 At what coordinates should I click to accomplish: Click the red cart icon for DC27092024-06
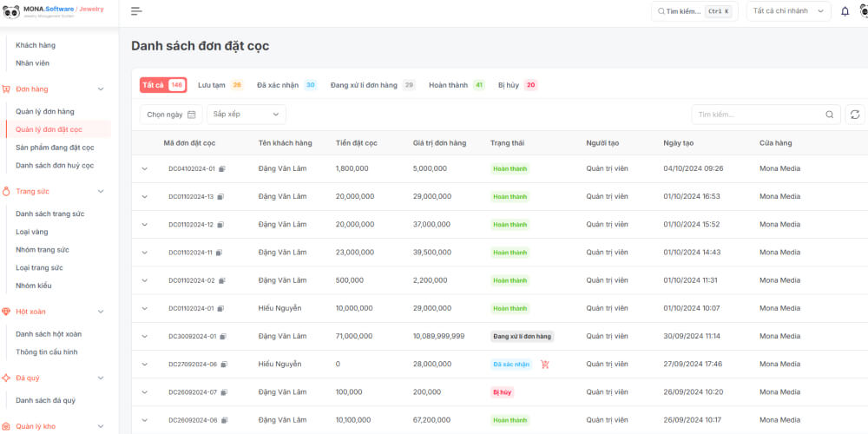point(545,365)
